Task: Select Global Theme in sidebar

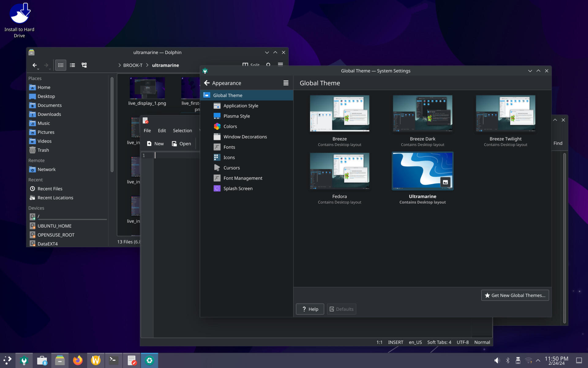Action: [x=246, y=95]
